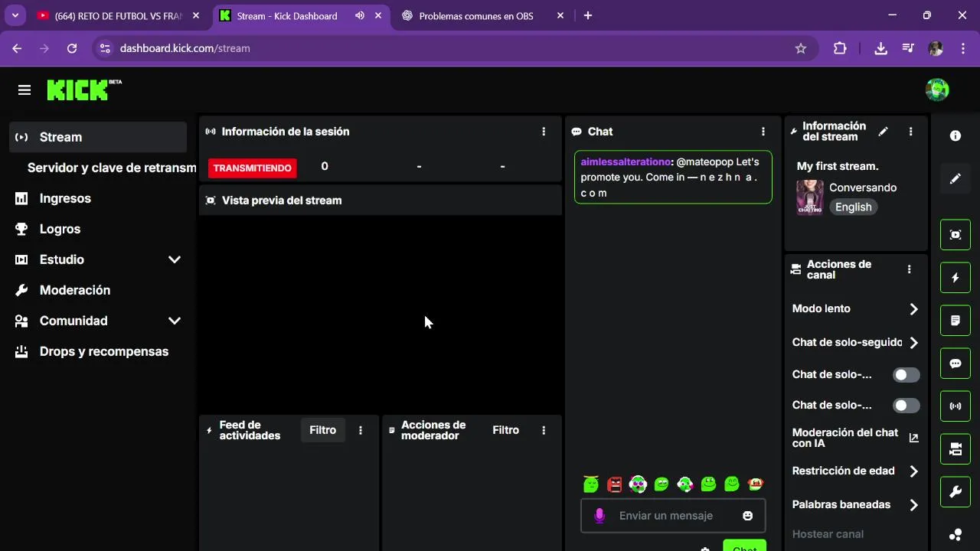Insert the headphones purple-eyed emote
This screenshot has width=980, height=551.
pos(638,484)
